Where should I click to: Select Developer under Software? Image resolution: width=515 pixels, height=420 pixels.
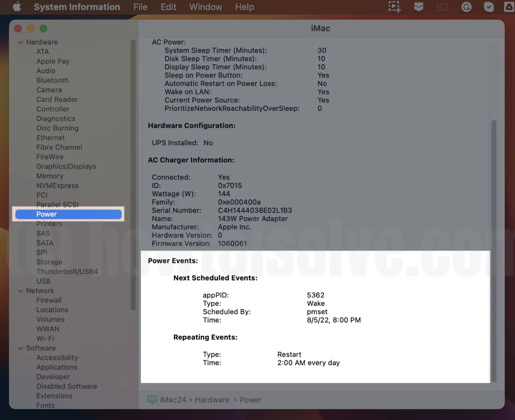(x=53, y=377)
